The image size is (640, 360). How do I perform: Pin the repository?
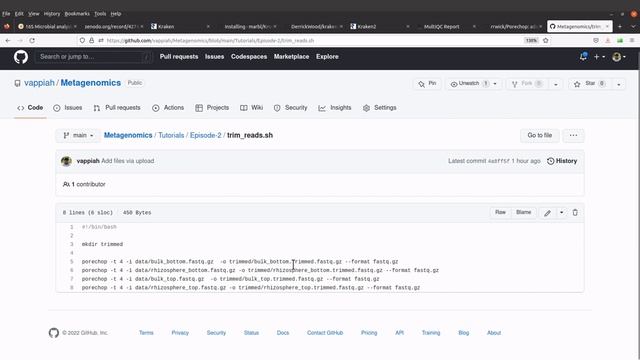[x=427, y=84]
